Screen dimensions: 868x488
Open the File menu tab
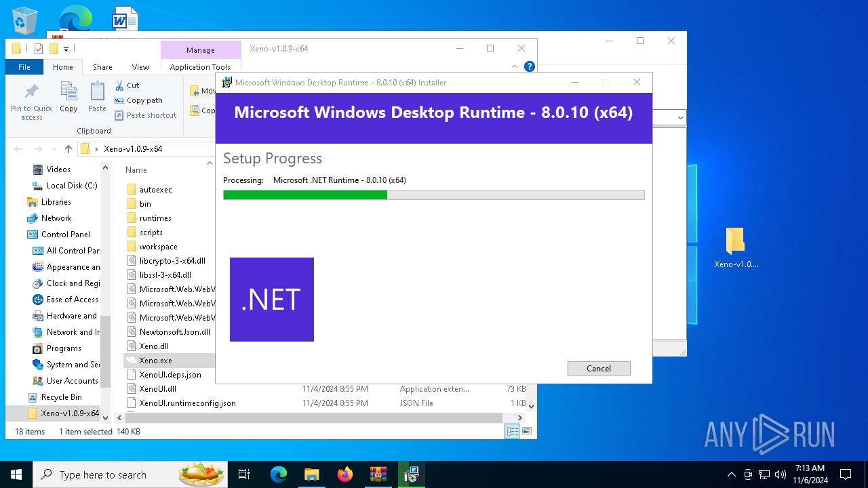(x=24, y=67)
